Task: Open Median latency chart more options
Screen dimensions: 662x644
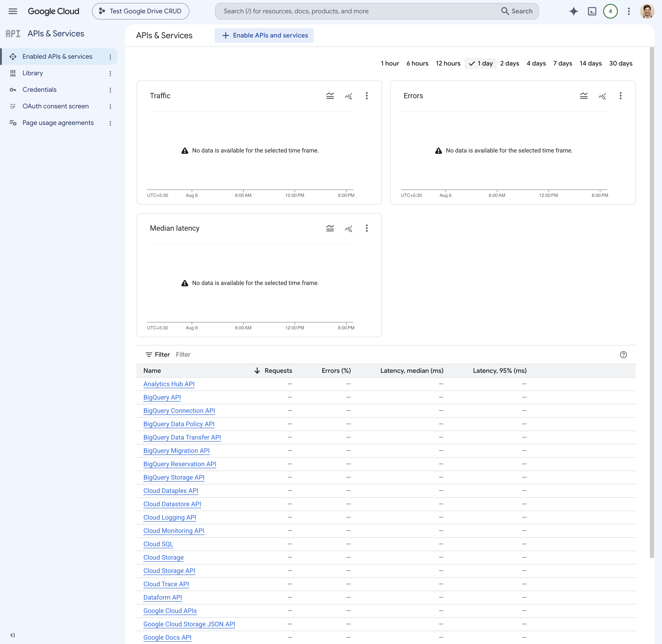Action: click(x=367, y=228)
